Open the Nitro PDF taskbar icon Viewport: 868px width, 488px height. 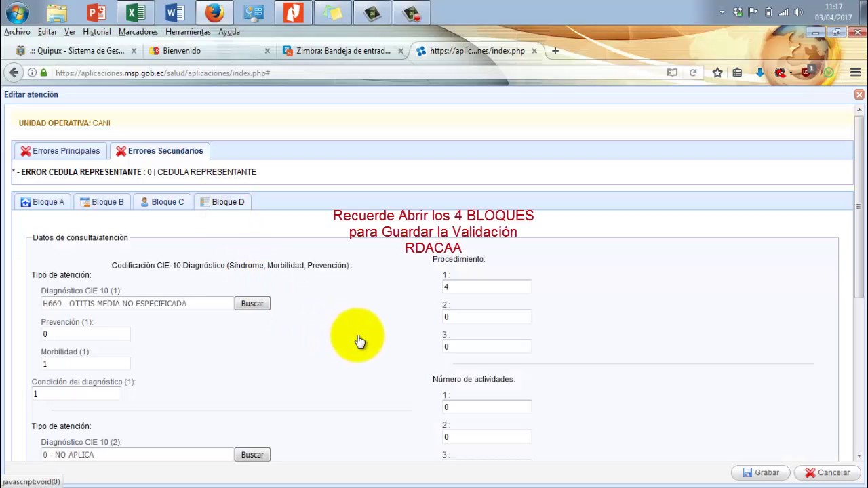(293, 12)
